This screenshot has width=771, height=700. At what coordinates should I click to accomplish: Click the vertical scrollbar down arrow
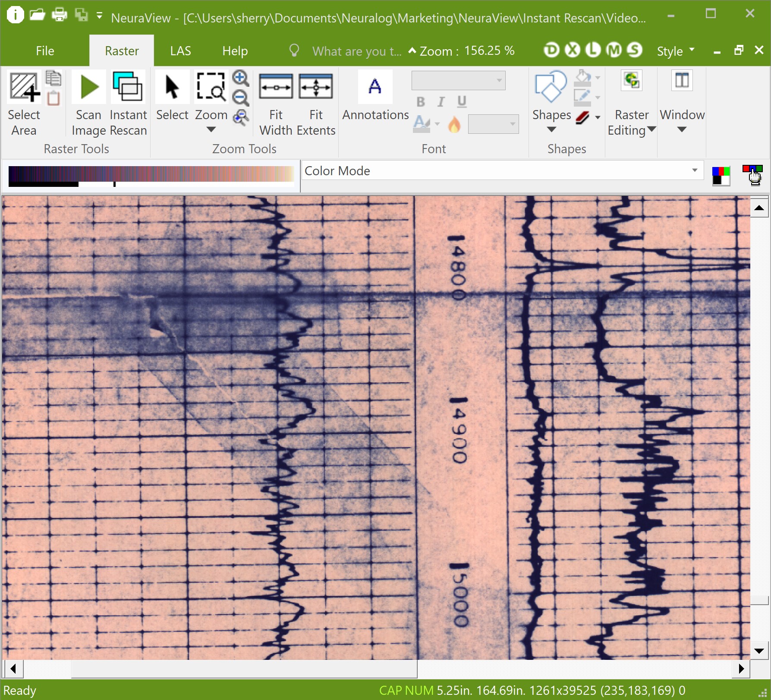click(x=759, y=650)
